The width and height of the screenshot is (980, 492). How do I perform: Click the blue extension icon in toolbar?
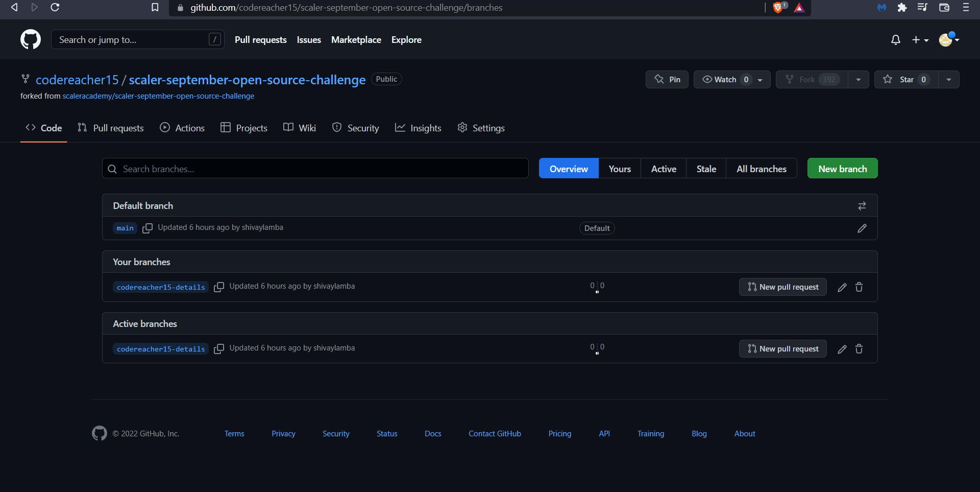[x=881, y=7]
